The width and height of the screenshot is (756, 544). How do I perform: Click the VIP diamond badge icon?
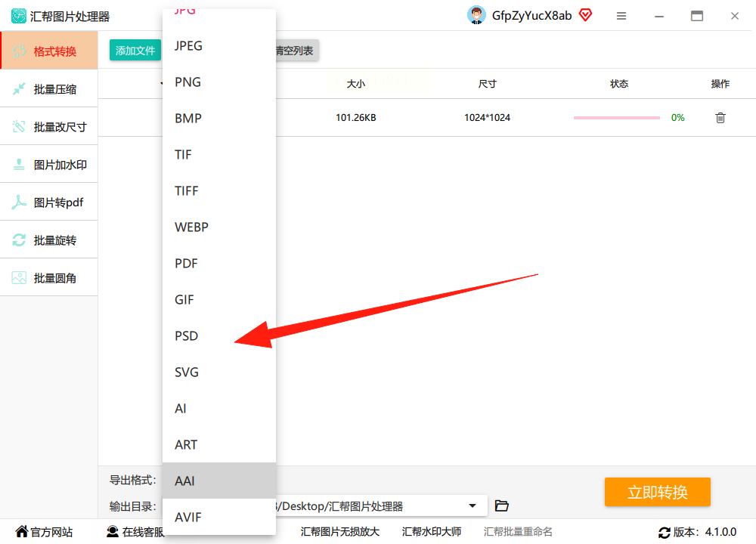tap(585, 15)
